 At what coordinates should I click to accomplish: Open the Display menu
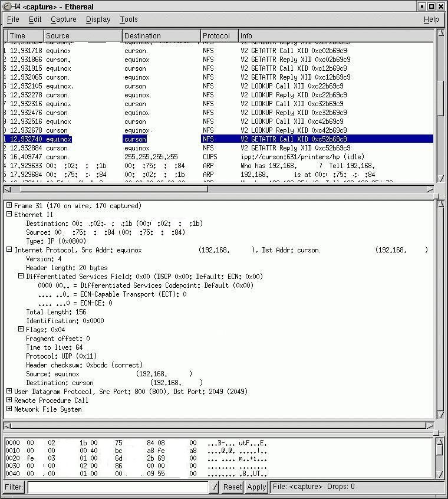pyautogui.click(x=98, y=19)
